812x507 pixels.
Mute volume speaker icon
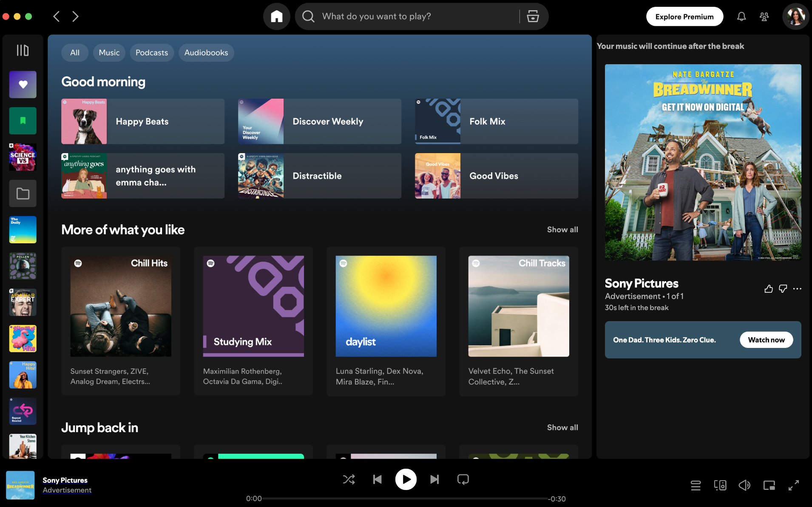click(x=744, y=485)
